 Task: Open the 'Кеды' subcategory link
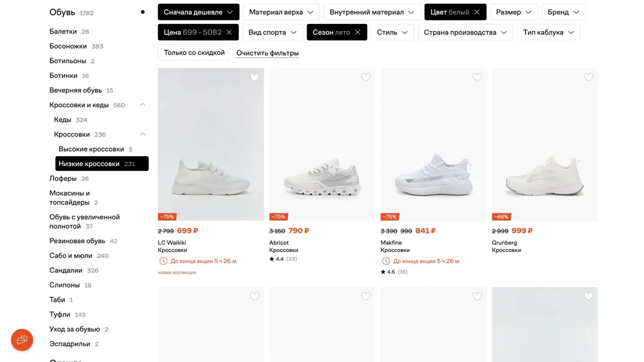(63, 119)
